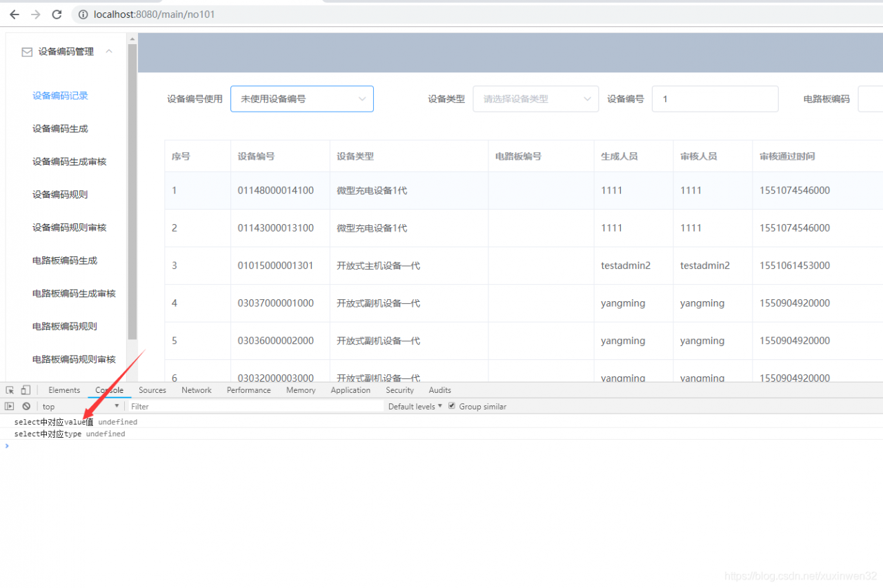Toggle the DevTools device toolbar icon
883x588 pixels.
(26, 390)
